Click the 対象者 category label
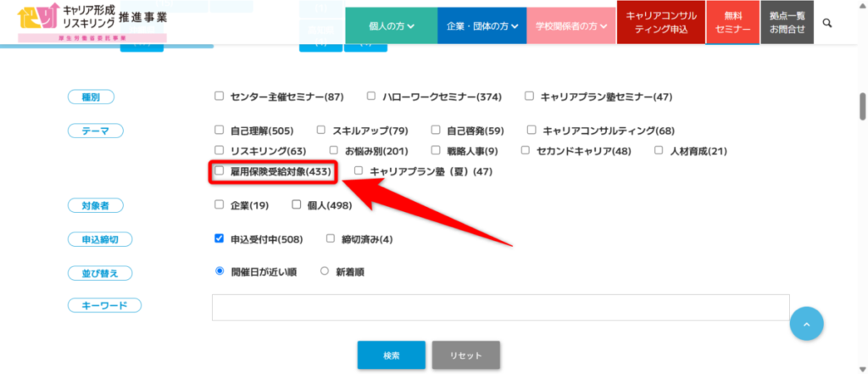 click(x=95, y=205)
